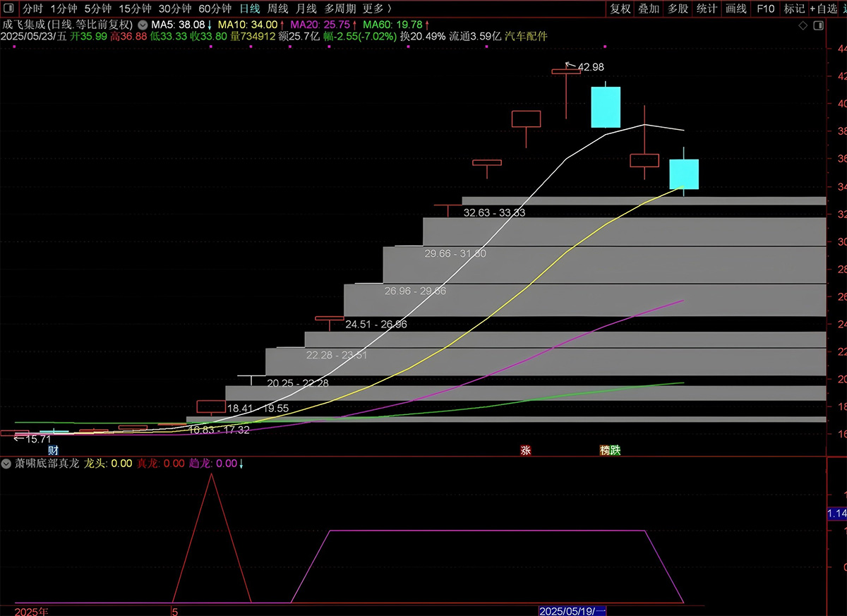Screen dimensions: 847x616
Task: Select the 分时 intraday tab
Action: (x=32, y=8)
